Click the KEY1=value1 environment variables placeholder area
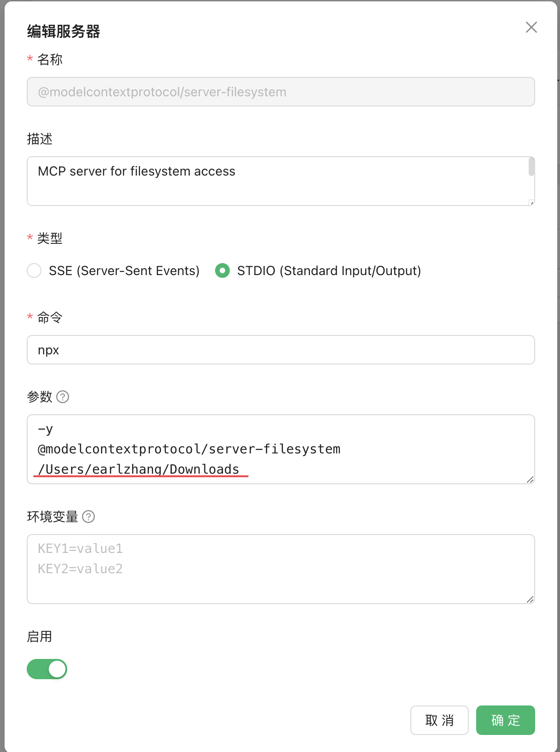Image resolution: width=560 pixels, height=752 pixels. [x=80, y=548]
